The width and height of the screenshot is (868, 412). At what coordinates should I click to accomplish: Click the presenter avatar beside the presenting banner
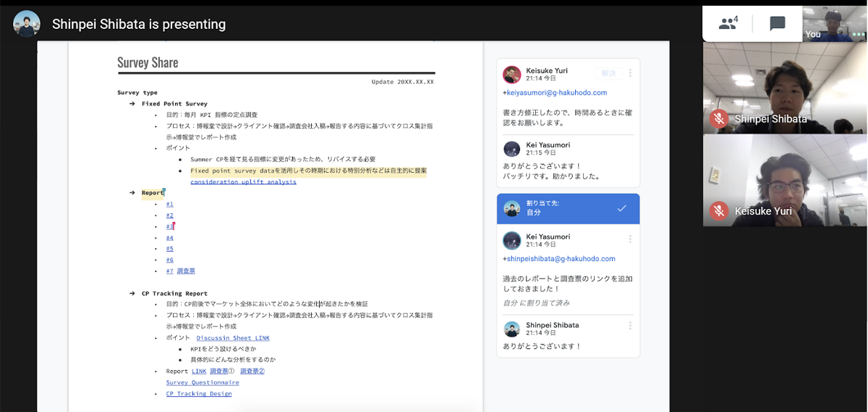tap(27, 24)
